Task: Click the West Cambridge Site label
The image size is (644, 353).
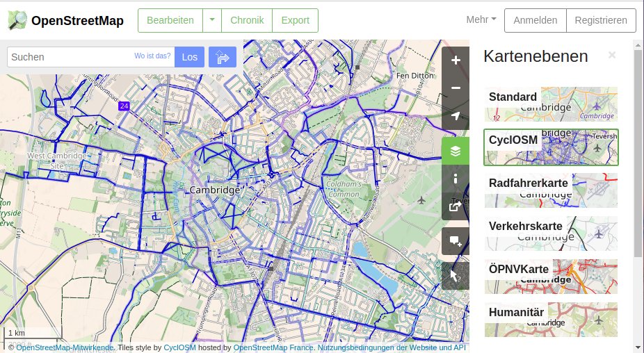Action: point(56,161)
